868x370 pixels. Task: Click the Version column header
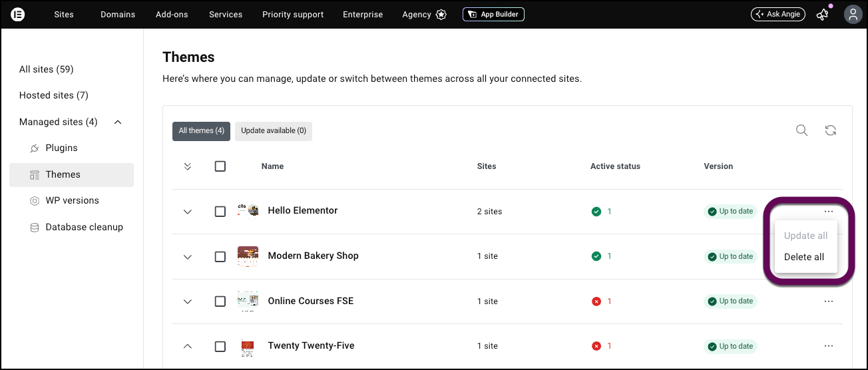click(718, 166)
